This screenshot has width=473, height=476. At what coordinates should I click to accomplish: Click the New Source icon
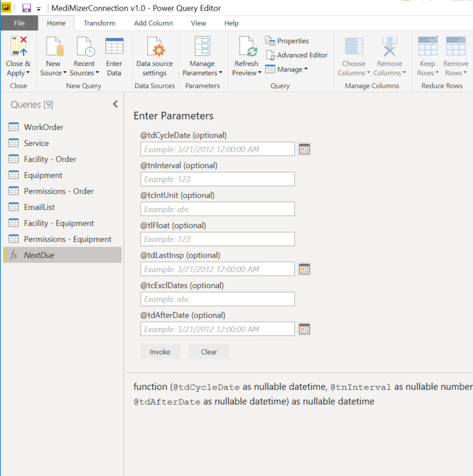coord(55,46)
